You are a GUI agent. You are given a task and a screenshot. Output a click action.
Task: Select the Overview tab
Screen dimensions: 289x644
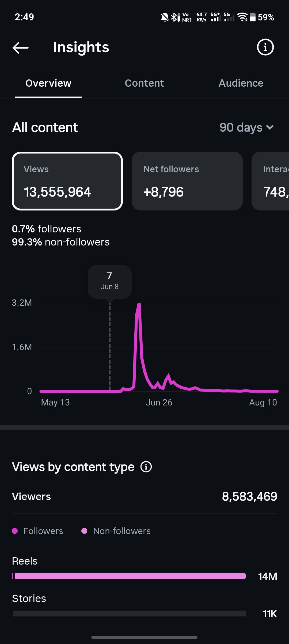48,83
